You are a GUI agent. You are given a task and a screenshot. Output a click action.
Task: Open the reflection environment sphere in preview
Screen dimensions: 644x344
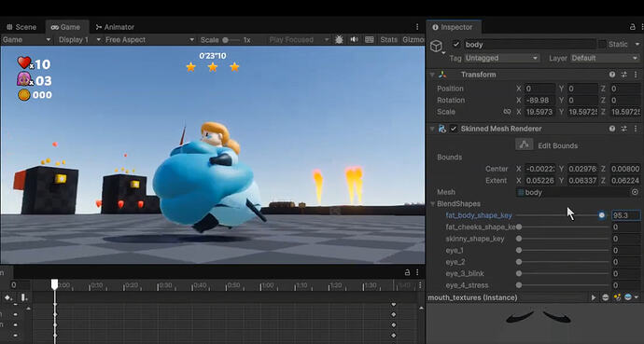(628, 297)
